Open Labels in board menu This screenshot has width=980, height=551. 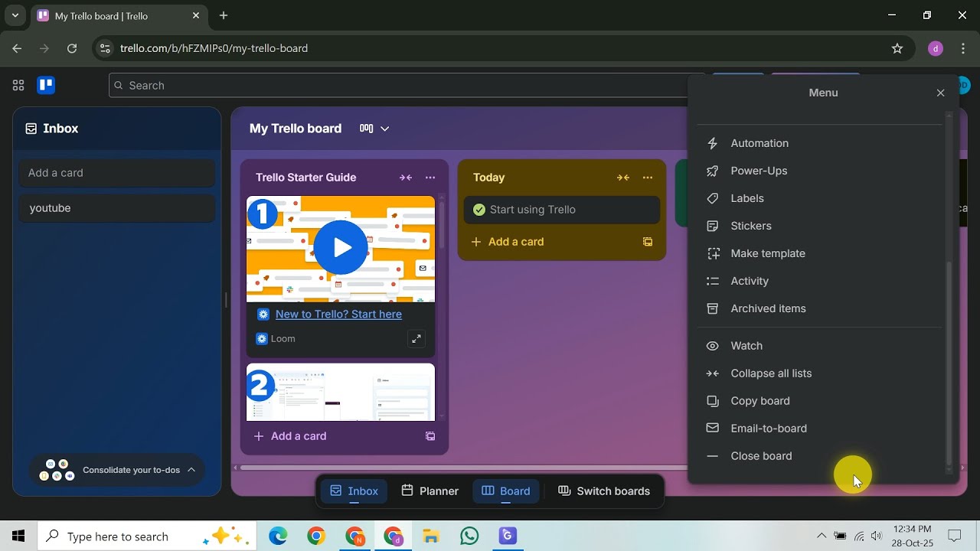819,198
